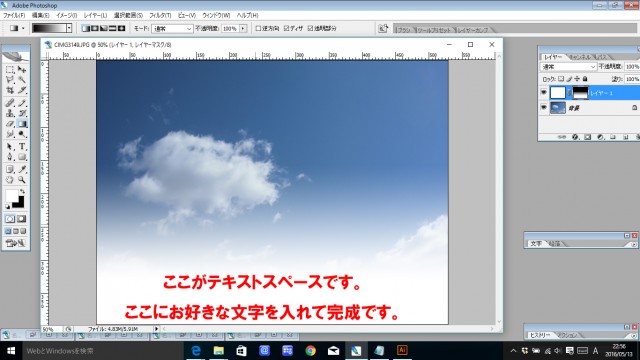Toggle lock image pixels brush icon
Screen dimensions: 640x360
(x=569, y=79)
